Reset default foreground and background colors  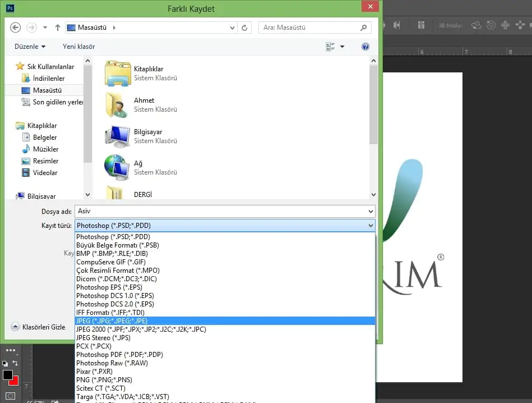tap(5, 364)
